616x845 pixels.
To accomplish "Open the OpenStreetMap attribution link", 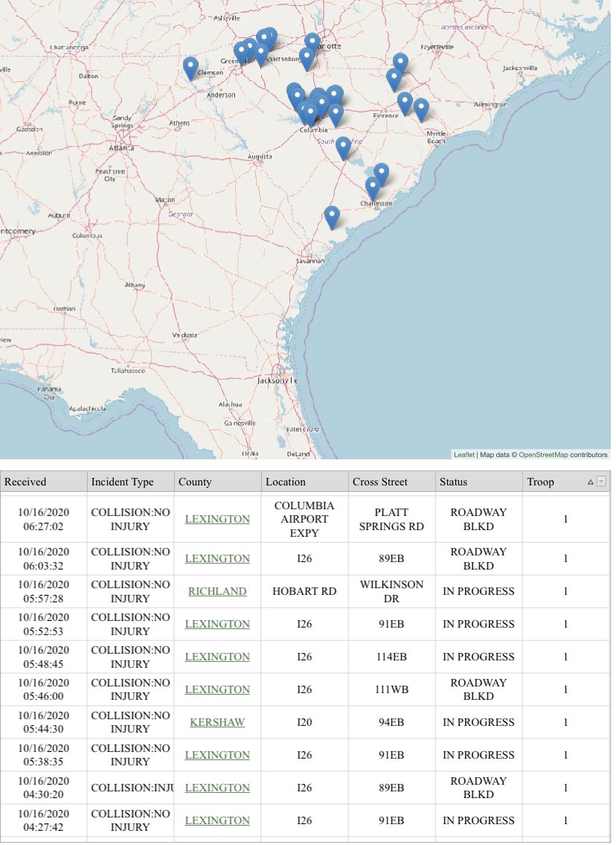I will pos(543,455).
